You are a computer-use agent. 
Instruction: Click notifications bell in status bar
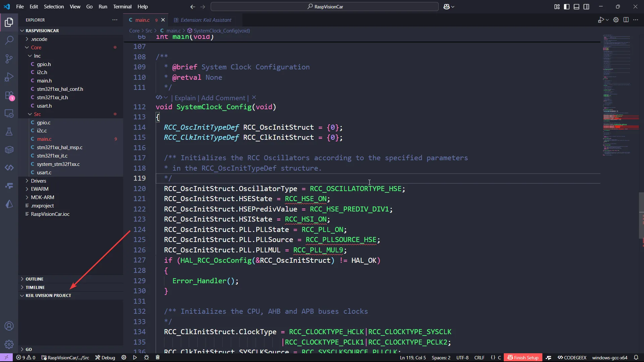click(x=636, y=358)
